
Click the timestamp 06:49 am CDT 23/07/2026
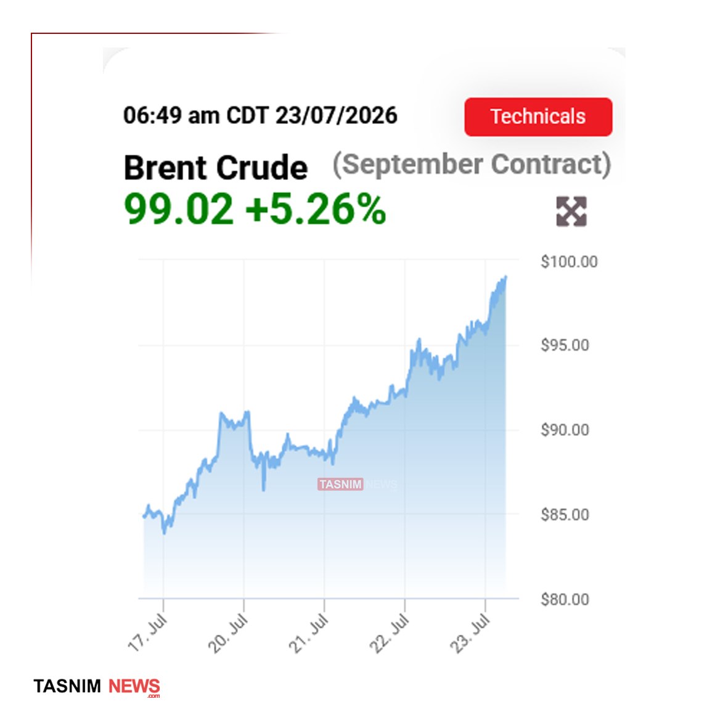(261, 115)
